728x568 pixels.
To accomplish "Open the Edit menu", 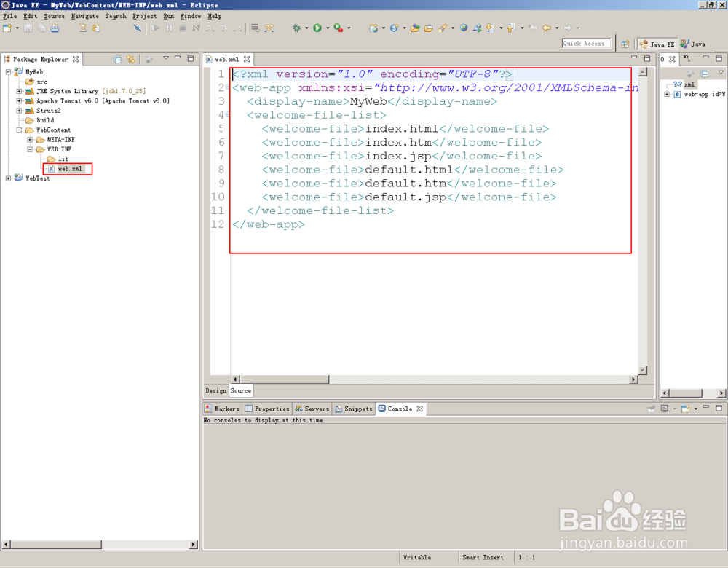I will click(30, 16).
